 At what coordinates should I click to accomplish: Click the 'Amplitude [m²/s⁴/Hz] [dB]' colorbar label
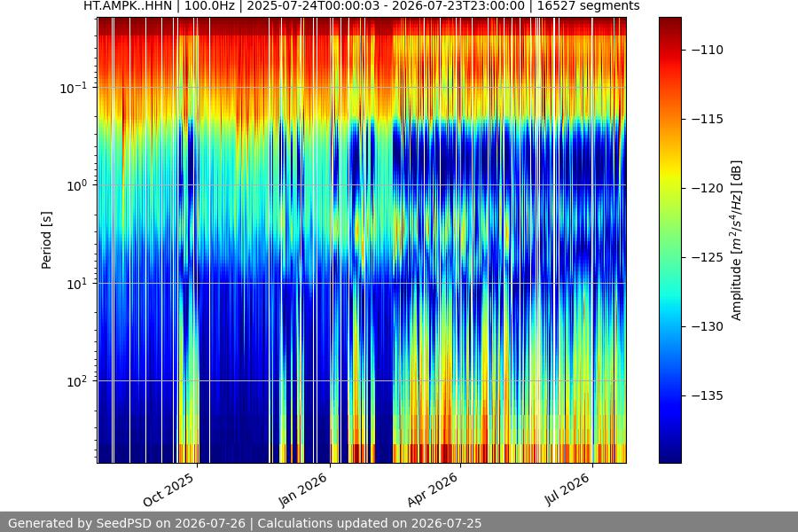[x=737, y=240]
